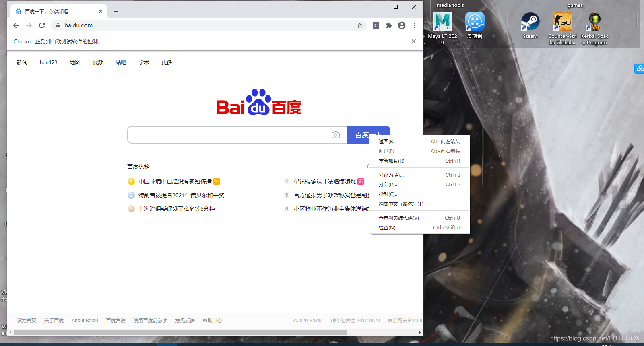Open the hao123 nav link
Screen dimensions: 644x346
pos(49,62)
